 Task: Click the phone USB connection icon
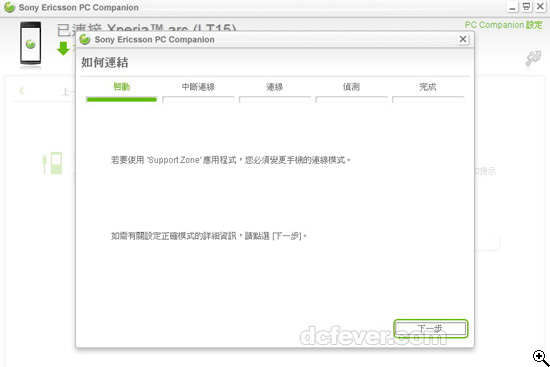[53, 163]
